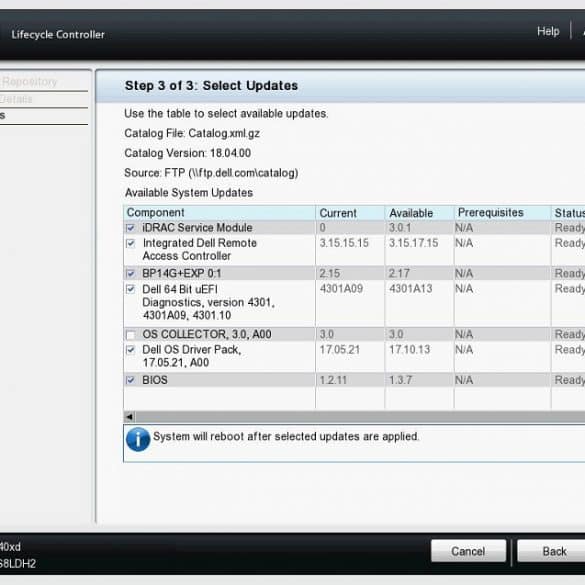Click Integrated Dell Remote Access Controller label
The image size is (585, 585).
(x=200, y=249)
